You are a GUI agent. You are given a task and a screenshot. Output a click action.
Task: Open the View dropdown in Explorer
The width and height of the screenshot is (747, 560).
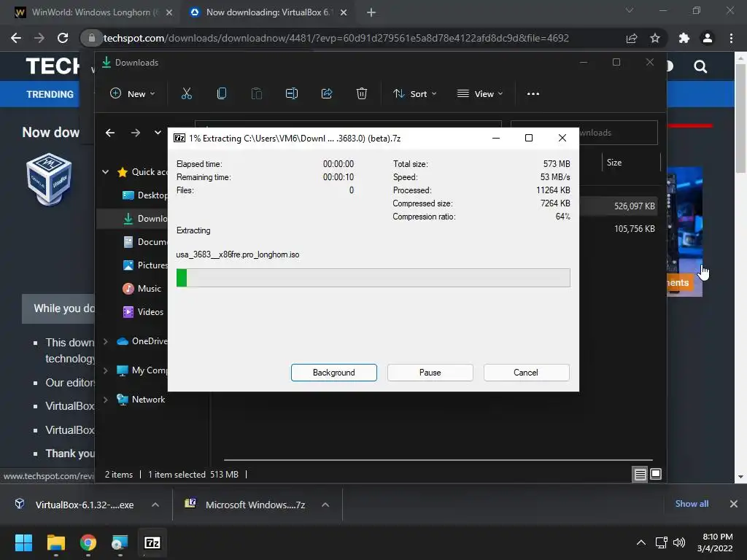[x=480, y=94]
